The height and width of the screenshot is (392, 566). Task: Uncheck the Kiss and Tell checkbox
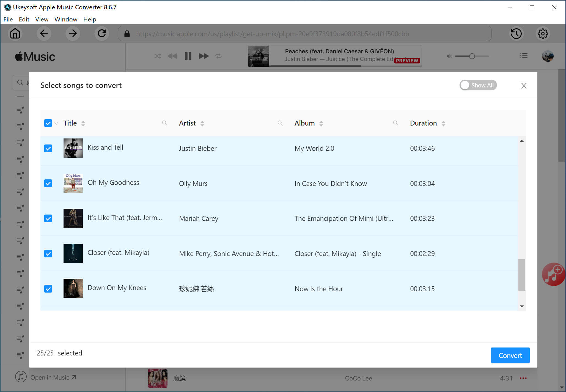pos(49,148)
